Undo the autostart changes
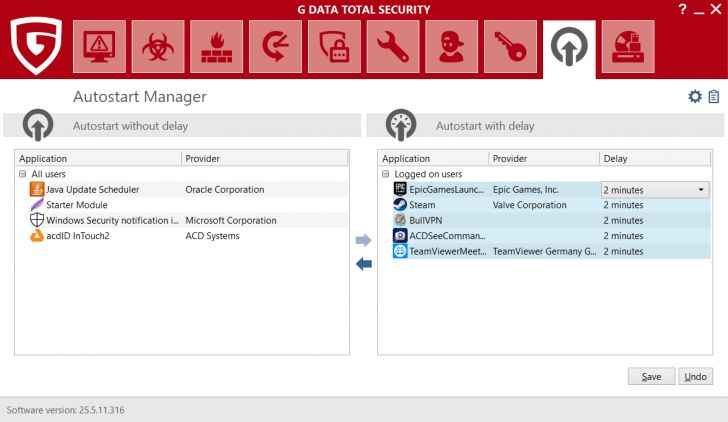 [695, 377]
